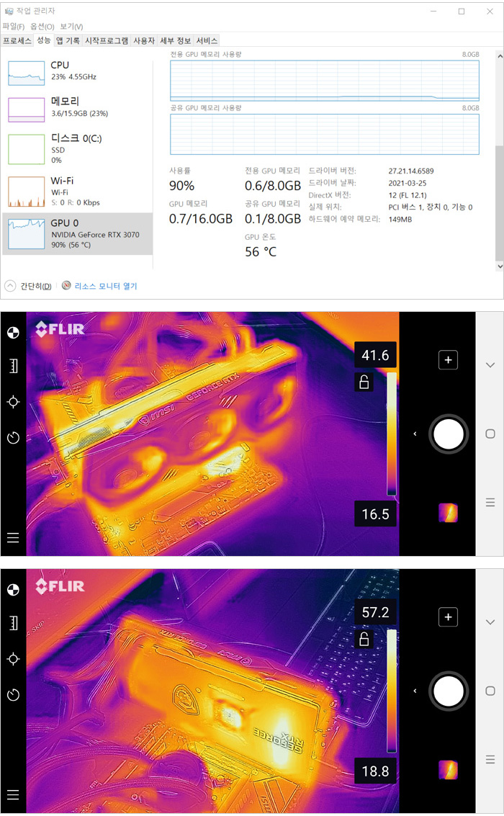The width and height of the screenshot is (504, 816).
Task: Select the CPU performance graph thumbnail
Action: pyautogui.click(x=27, y=73)
